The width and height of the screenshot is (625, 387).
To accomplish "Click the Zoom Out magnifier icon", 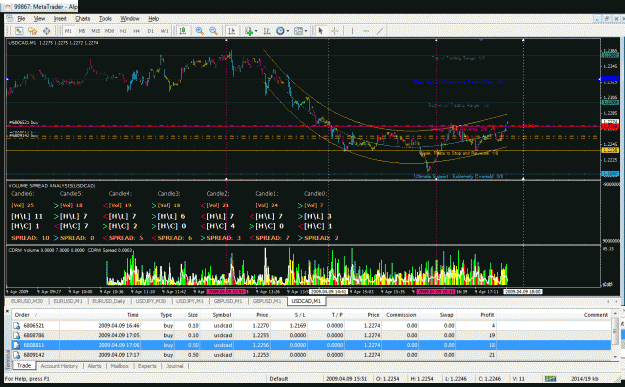I will point(214,31).
